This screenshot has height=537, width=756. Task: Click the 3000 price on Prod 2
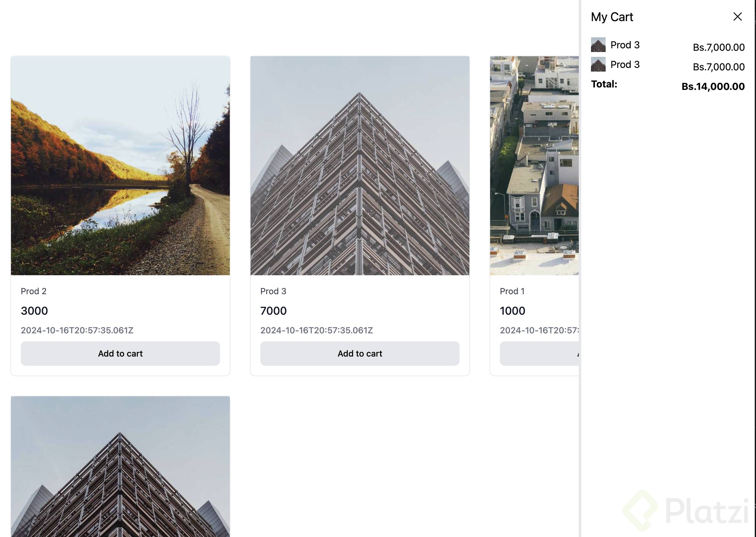34,311
